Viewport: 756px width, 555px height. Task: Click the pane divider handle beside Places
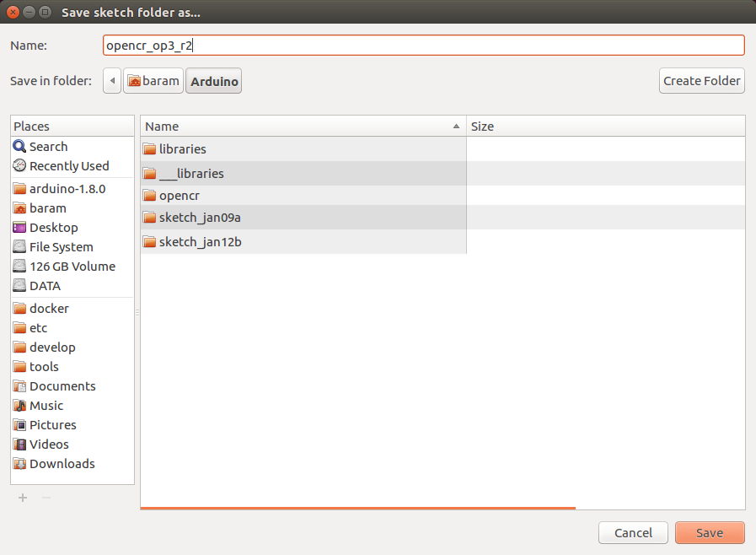point(137,312)
